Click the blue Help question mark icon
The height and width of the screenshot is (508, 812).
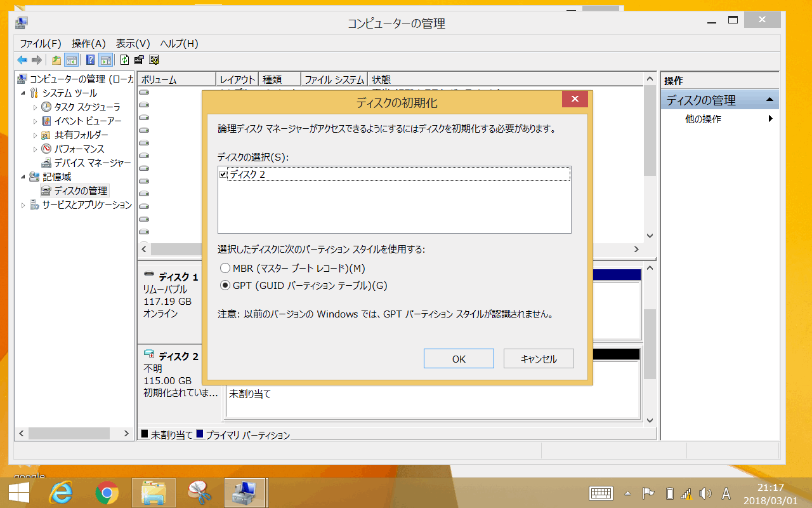pos(90,60)
